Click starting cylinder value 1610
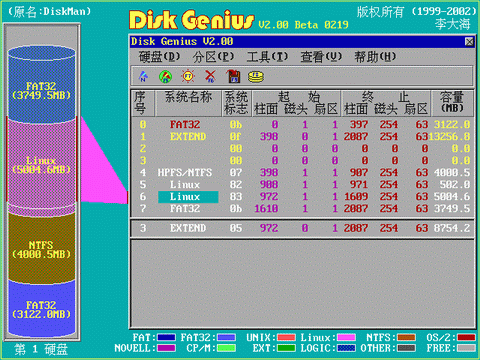This screenshot has height=360, width=480. pos(266,209)
